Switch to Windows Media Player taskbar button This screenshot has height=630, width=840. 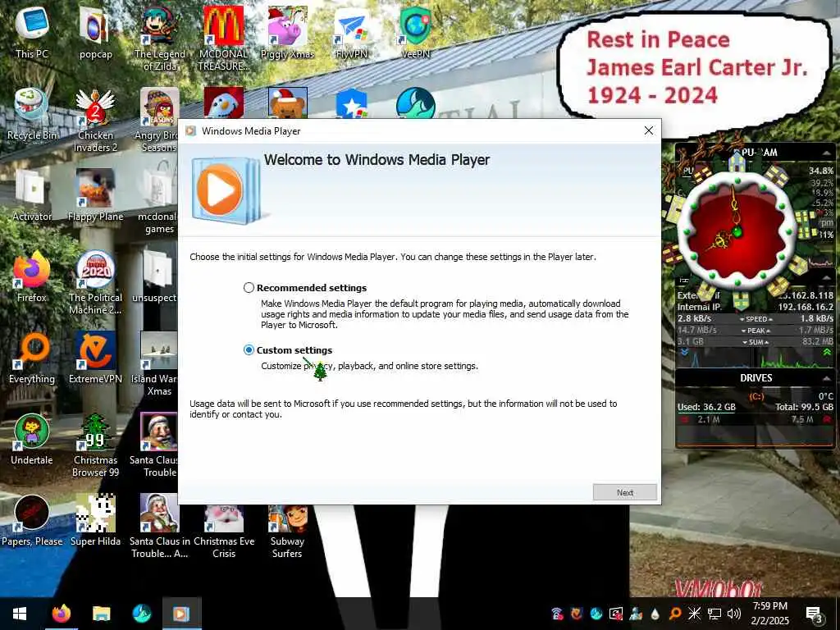[181, 614]
